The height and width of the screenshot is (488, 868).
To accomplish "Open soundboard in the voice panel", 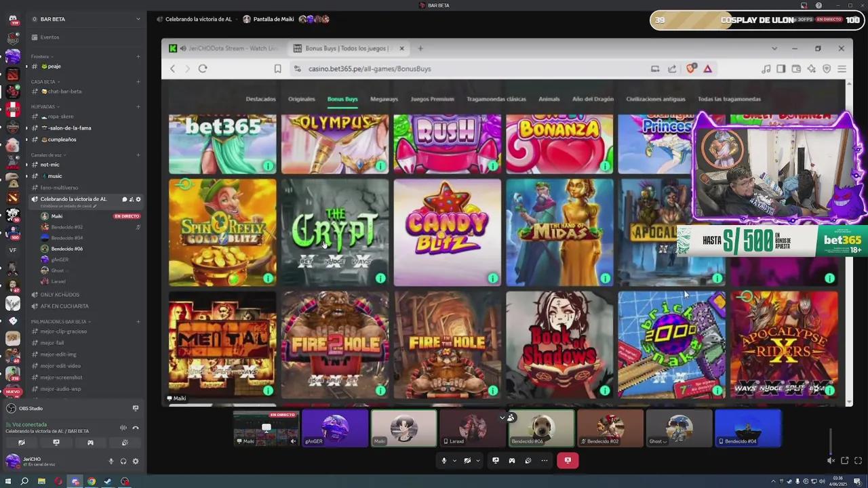I will [125, 443].
